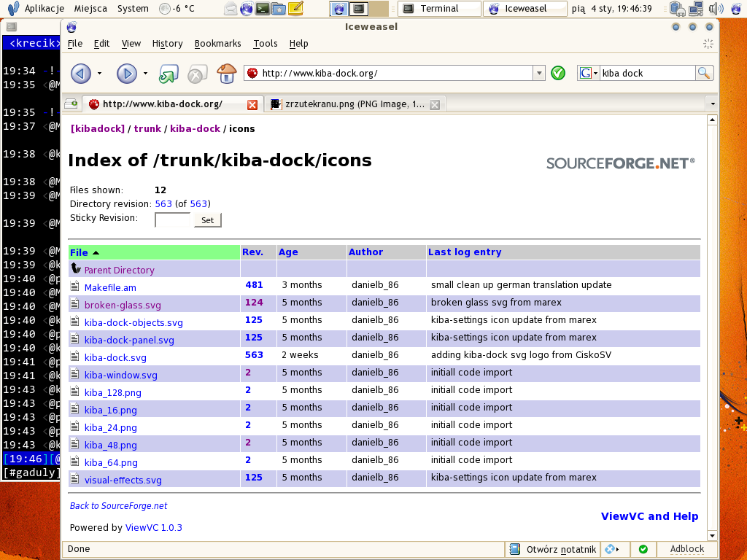Click the green checkmark Go button
This screenshot has width=747, height=560.
[x=558, y=73]
